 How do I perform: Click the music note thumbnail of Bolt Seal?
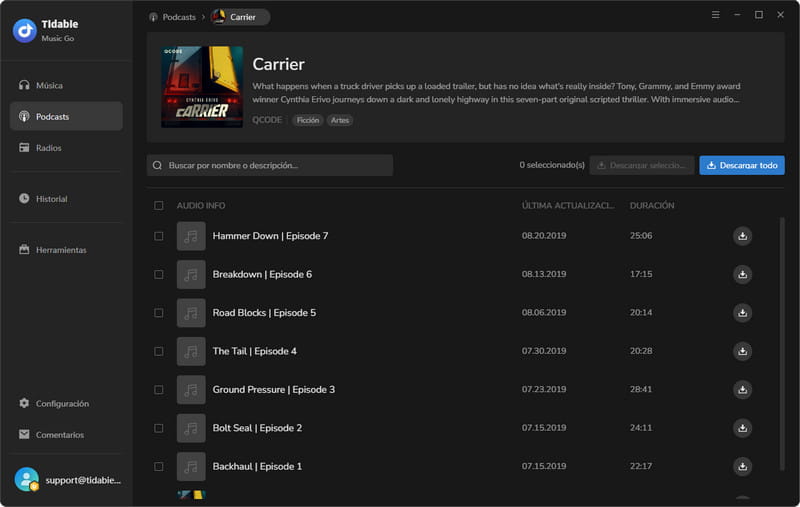[x=191, y=428]
